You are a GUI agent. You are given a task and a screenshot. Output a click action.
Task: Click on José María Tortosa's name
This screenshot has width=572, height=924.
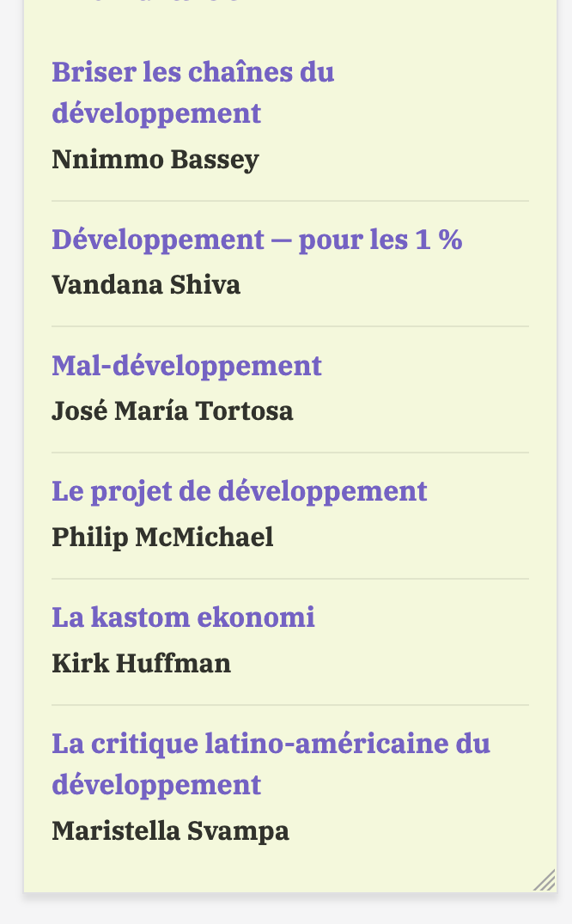tap(172, 411)
